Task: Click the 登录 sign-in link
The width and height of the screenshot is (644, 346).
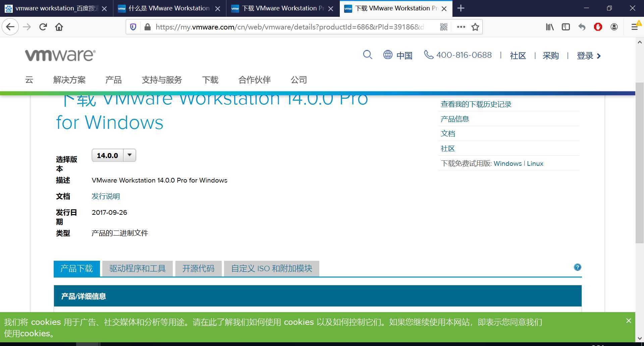Action: point(589,55)
